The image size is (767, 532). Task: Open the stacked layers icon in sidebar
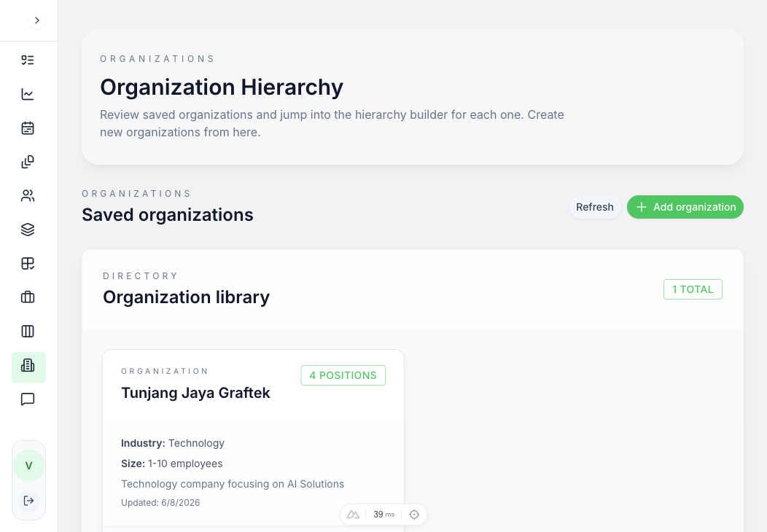pyautogui.click(x=28, y=230)
